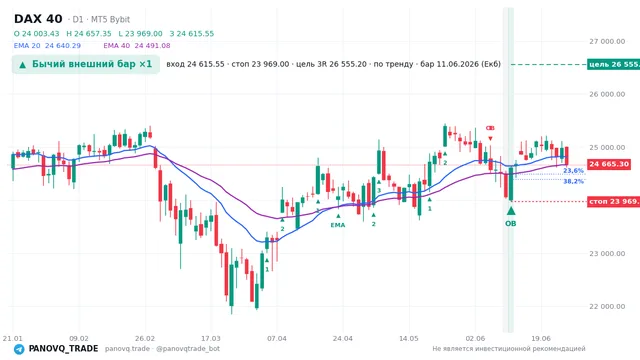
Task: Select the Бычий внешний бар ×1 badge
Action: (x=86, y=64)
